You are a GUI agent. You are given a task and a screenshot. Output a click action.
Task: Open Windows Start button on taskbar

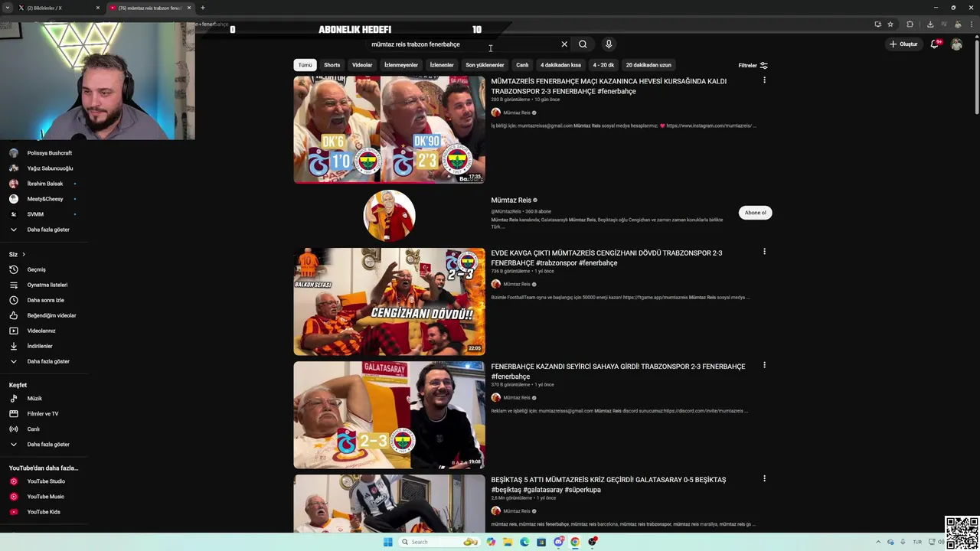click(388, 542)
